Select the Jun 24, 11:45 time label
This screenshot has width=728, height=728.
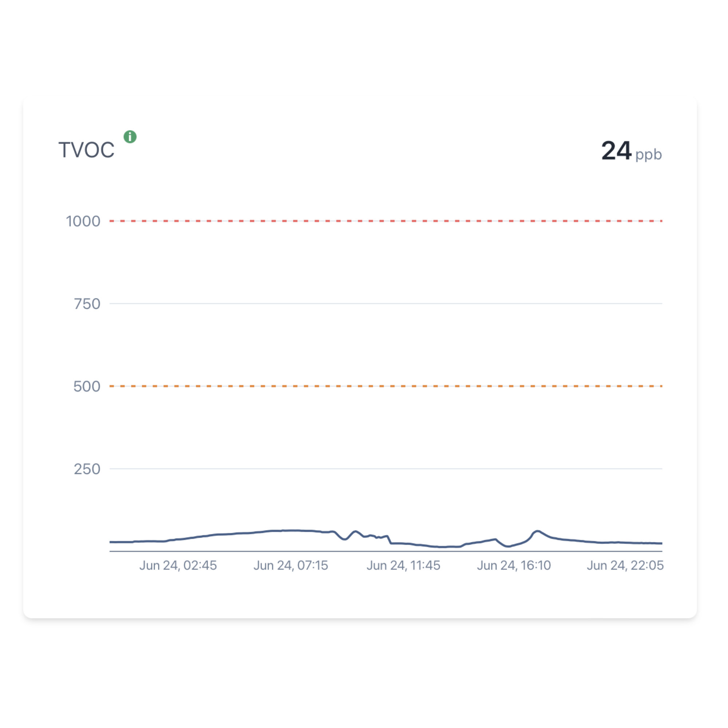[403, 565]
